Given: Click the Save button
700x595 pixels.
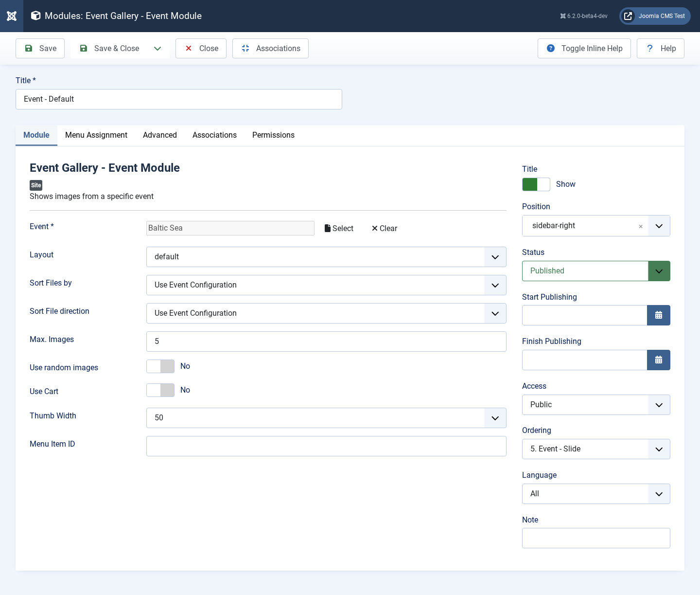Looking at the screenshot, I should [x=40, y=48].
